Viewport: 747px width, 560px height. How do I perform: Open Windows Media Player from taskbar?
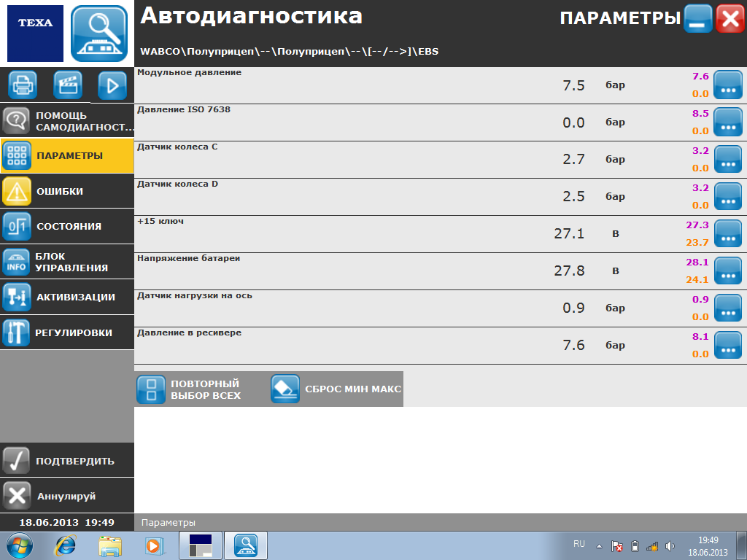[x=155, y=545]
